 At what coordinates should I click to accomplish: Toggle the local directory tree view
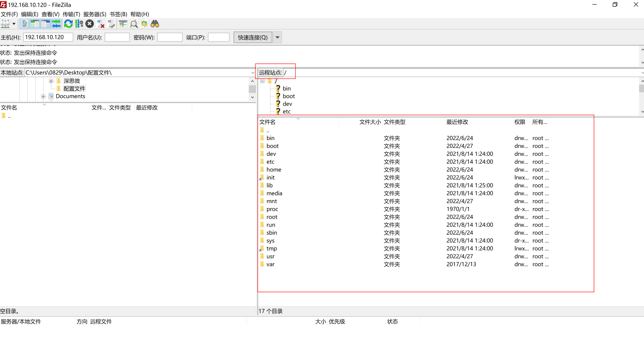click(35, 24)
